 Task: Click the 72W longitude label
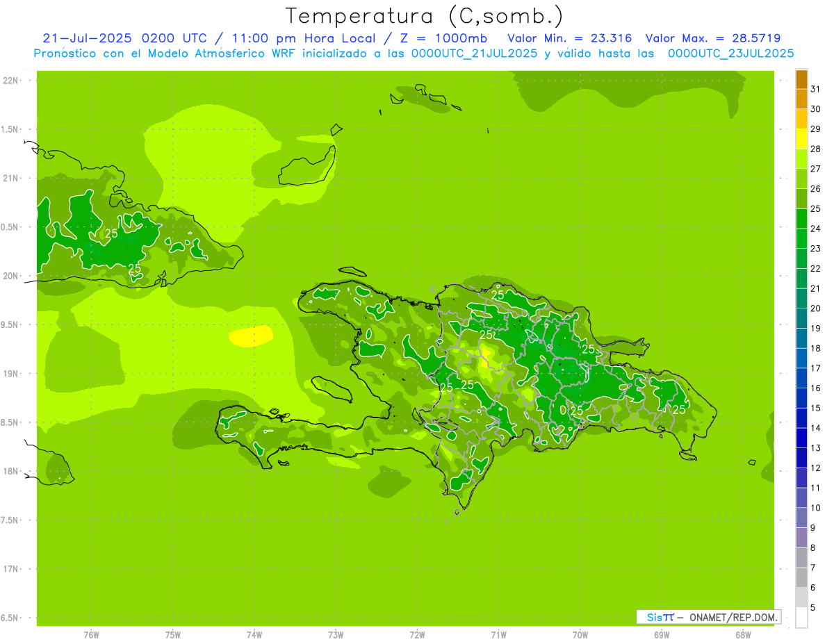click(417, 635)
